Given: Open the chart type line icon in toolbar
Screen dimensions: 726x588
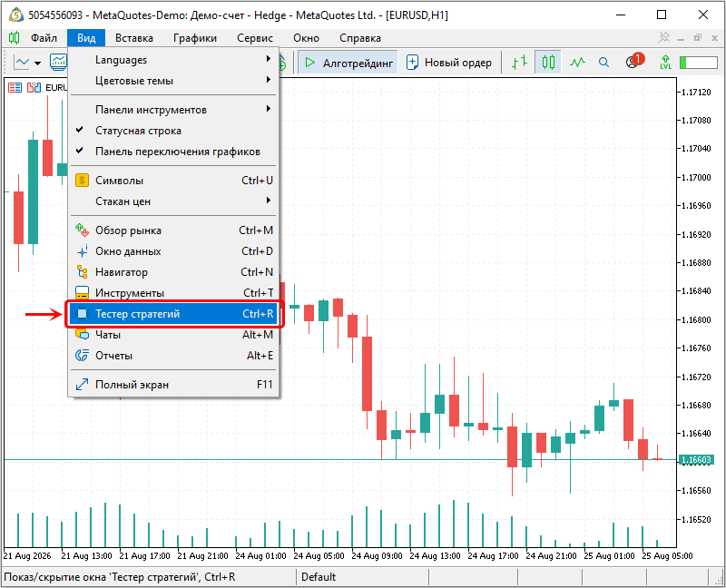Looking at the screenshot, I should [x=22, y=62].
